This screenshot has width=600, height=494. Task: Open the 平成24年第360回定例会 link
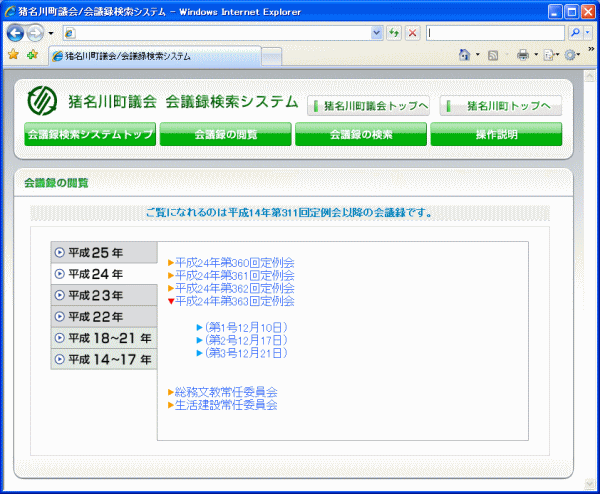click(x=235, y=262)
